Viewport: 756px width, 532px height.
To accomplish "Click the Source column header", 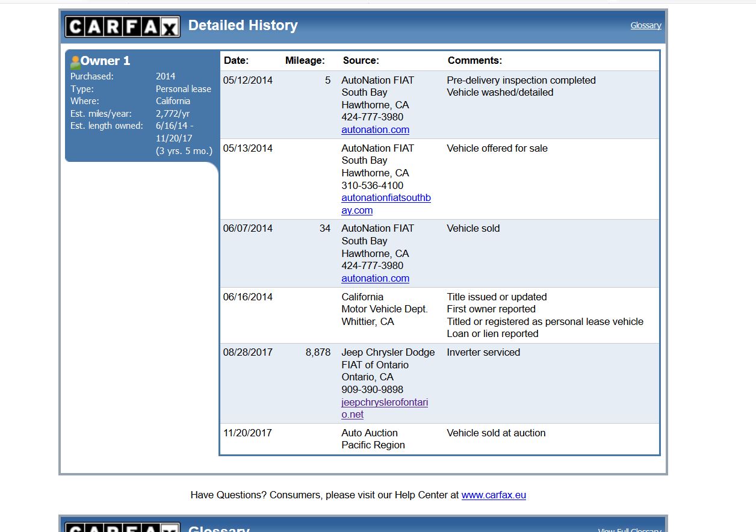I will [x=361, y=60].
